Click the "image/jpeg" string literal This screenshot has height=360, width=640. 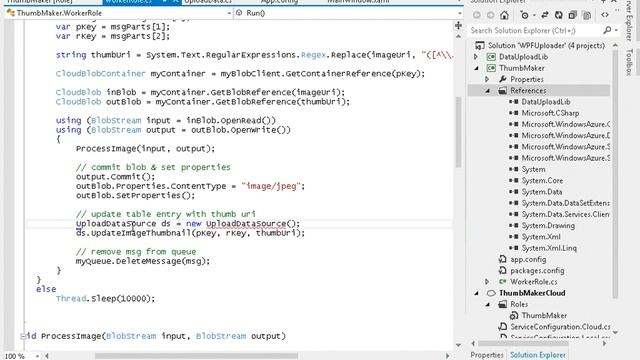point(271,186)
